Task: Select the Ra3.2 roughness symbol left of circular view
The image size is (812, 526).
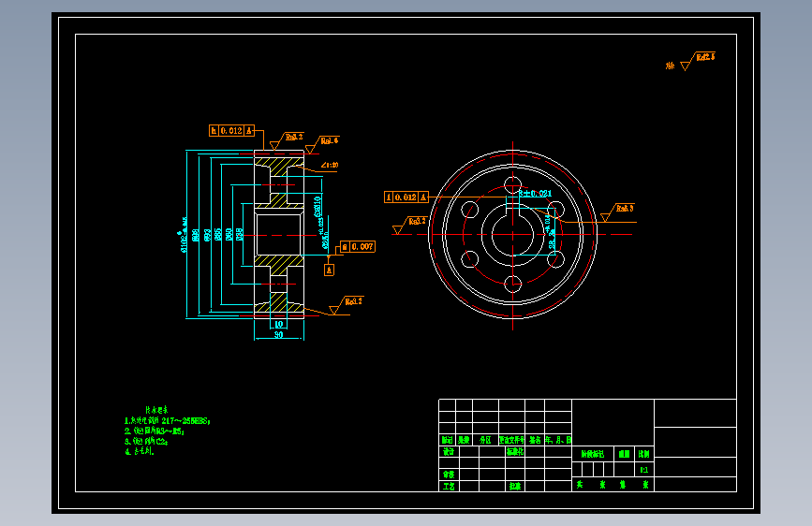Action: coord(409,226)
